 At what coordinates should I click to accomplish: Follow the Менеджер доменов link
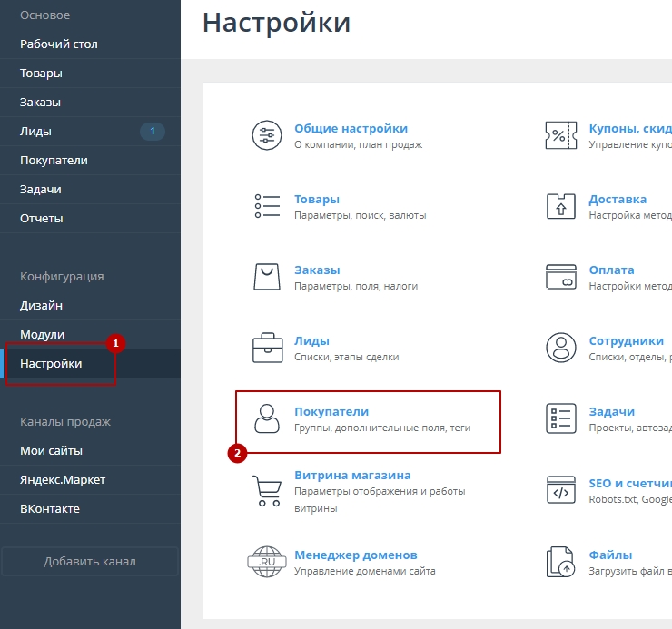click(x=355, y=555)
